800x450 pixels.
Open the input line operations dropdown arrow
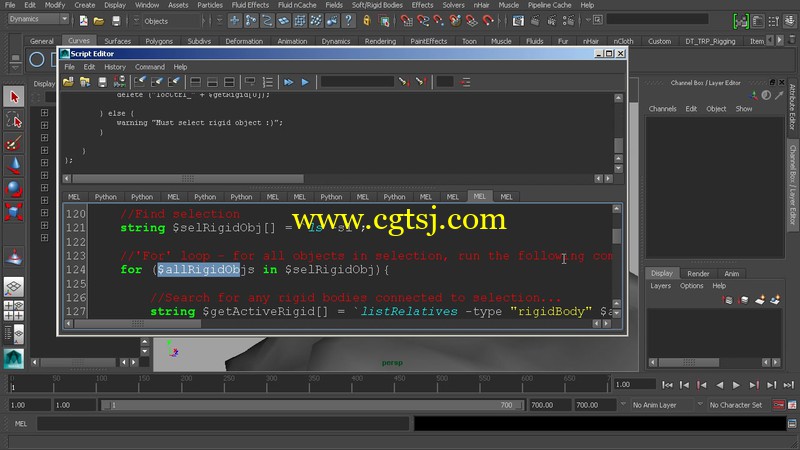click(x=588, y=20)
